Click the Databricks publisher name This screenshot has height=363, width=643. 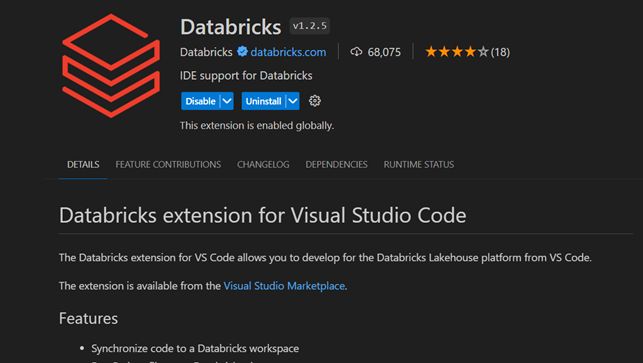click(x=206, y=52)
